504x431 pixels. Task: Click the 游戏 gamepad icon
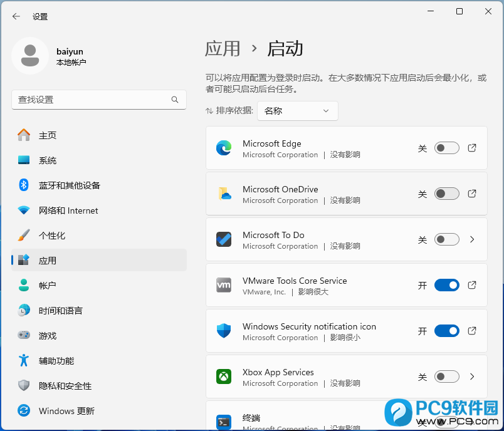[x=24, y=335]
